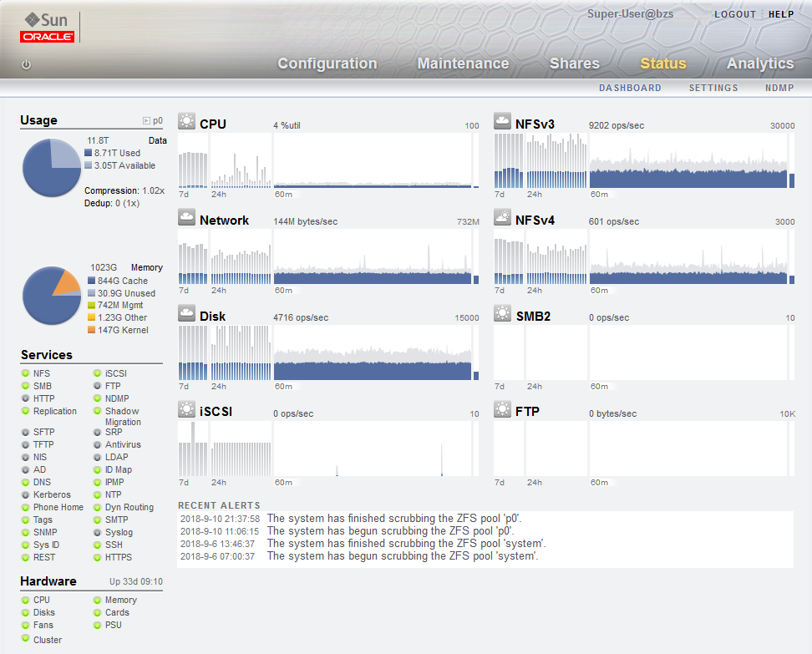Screen dimensions: 812x654
Task: Click the storage Usage pie chart
Action: click(52, 168)
